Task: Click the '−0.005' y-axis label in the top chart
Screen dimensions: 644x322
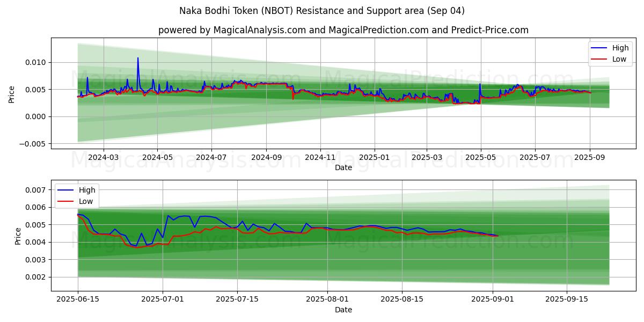Action: point(33,144)
